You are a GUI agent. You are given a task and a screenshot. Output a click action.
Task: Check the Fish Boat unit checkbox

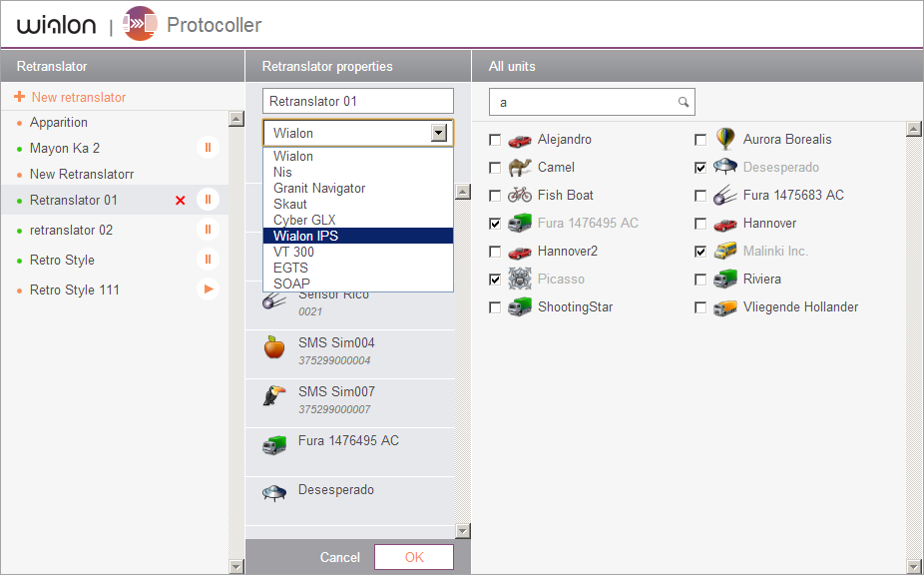tap(495, 196)
